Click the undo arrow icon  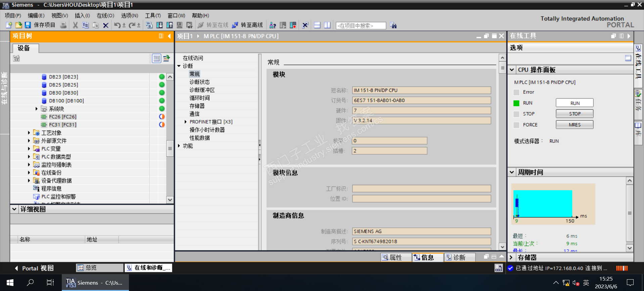117,25
